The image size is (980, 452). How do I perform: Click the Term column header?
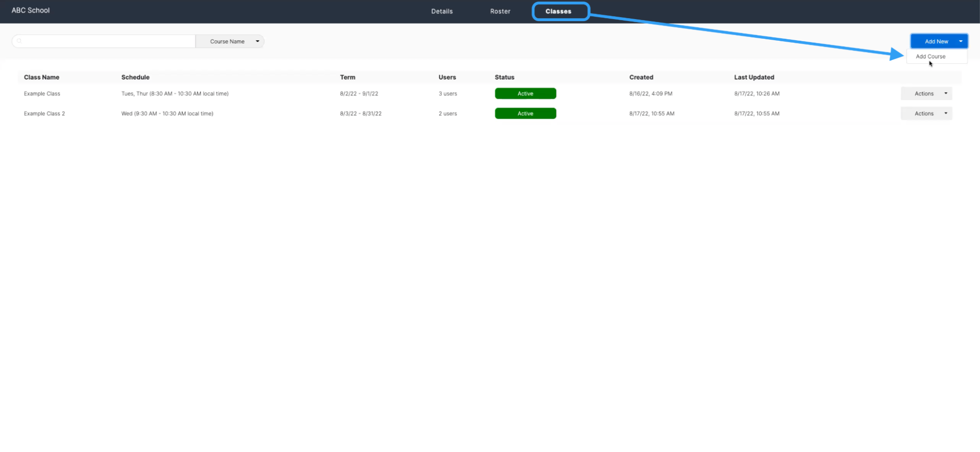point(348,77)
